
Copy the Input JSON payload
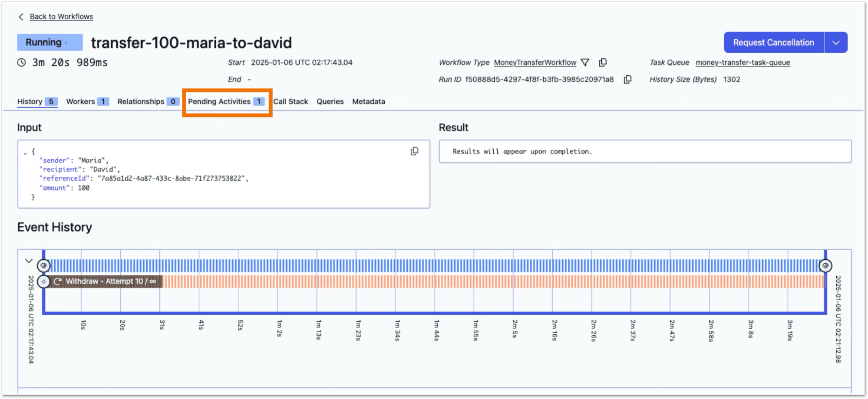click(414, 151)
